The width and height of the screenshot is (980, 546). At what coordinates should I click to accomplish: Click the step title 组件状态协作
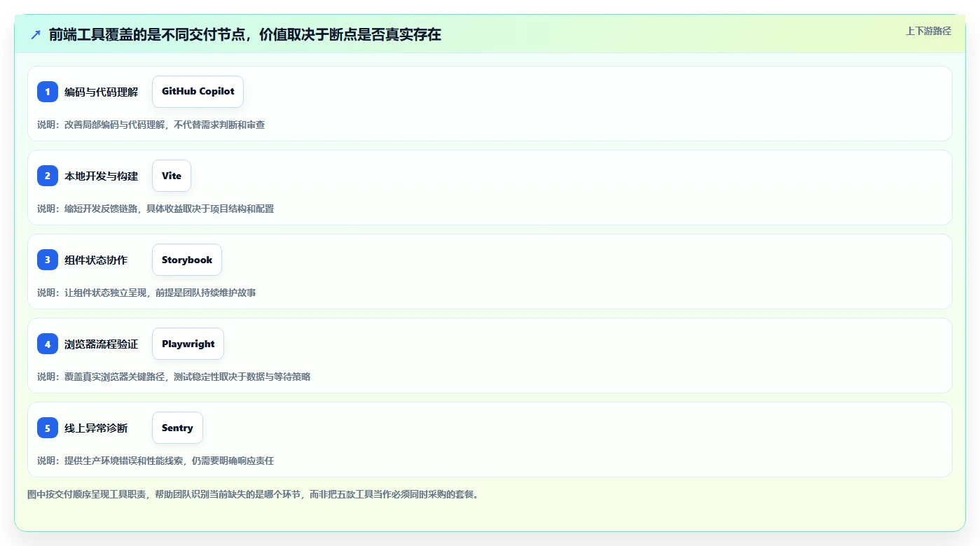pos(96,260)
